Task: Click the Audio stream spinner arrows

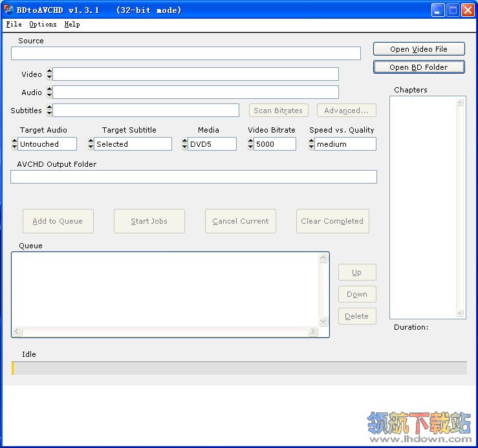Action: coord(49,92)
